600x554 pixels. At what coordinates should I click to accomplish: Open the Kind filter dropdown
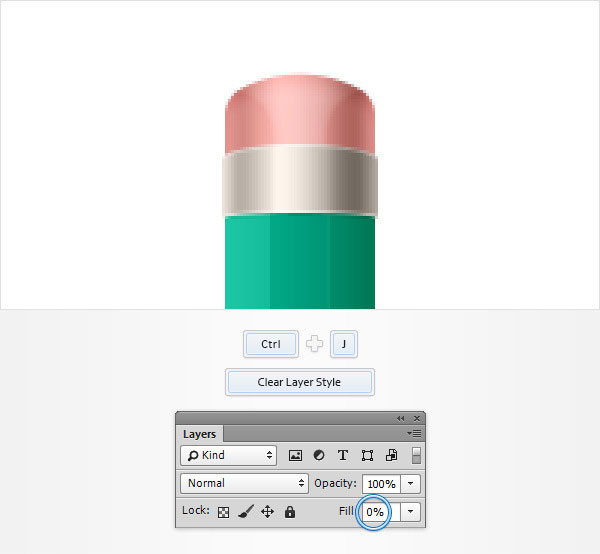point(228,455)
